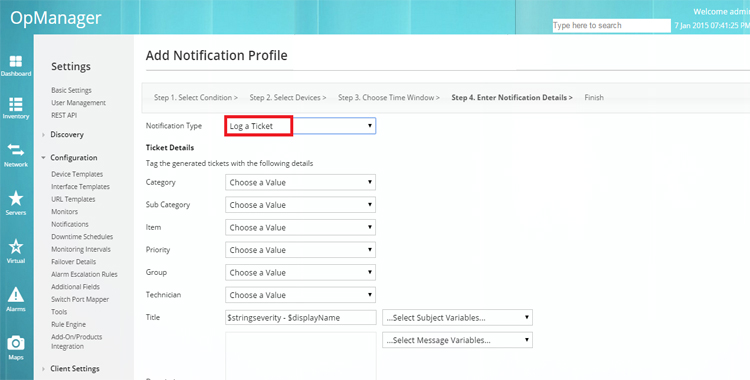
Task: Select the Servers star icon
Action: [x=16, y=198]
